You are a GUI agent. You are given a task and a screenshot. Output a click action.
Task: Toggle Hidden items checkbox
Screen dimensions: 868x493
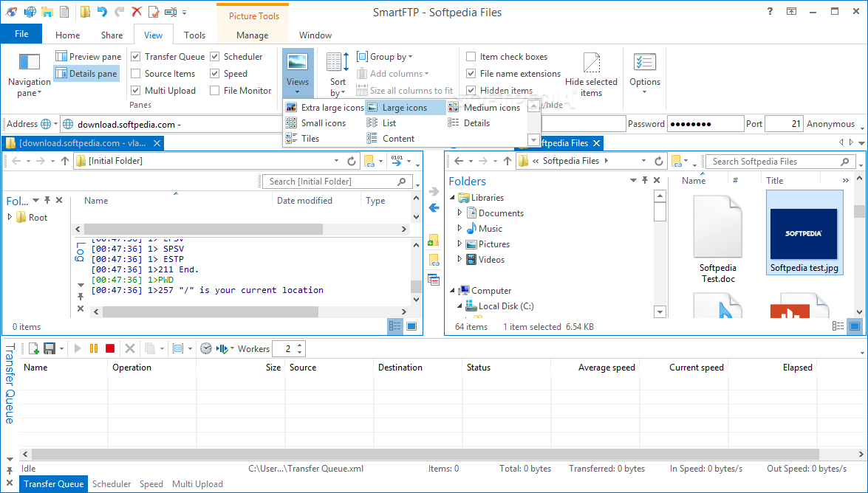(x=471, y=90)
